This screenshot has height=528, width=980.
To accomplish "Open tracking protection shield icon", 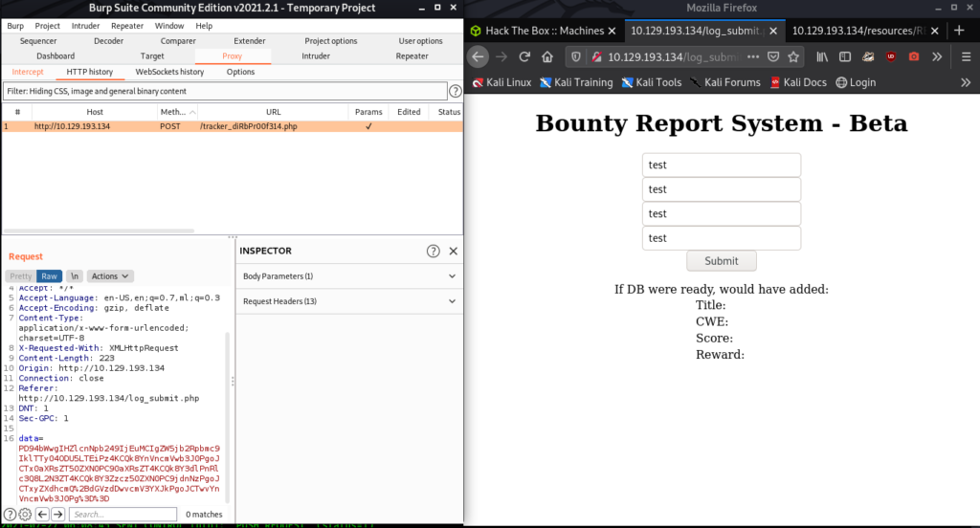I will click(575, 56).
